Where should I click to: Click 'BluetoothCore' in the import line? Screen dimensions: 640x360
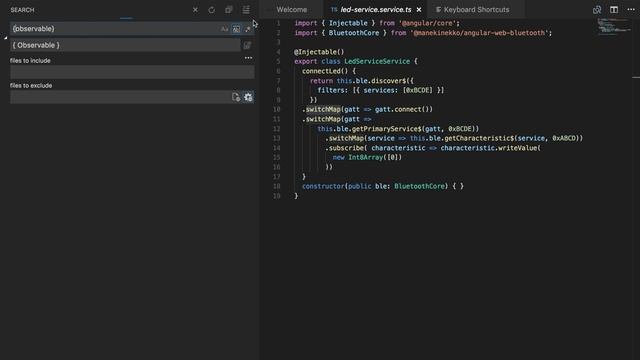354,33
